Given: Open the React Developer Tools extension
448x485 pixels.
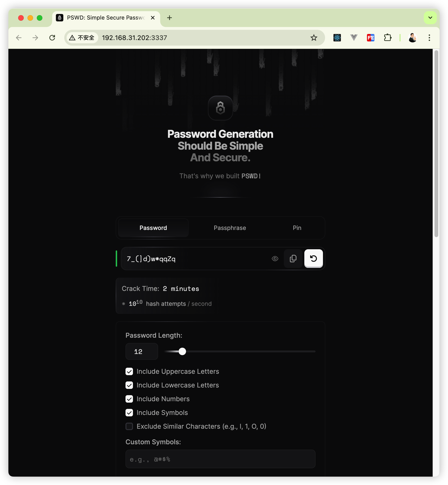Looking at the screenshot, I should pyautogui.click(x=337, y=38).
